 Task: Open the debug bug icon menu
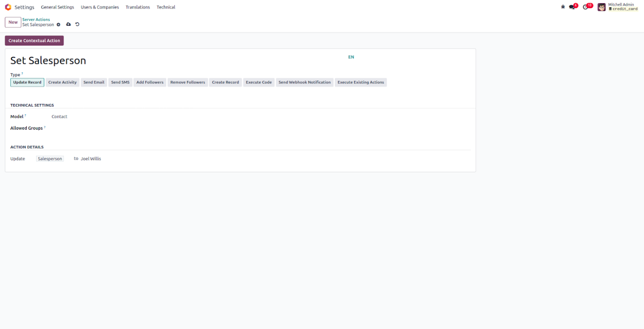(x=563, y=7)
